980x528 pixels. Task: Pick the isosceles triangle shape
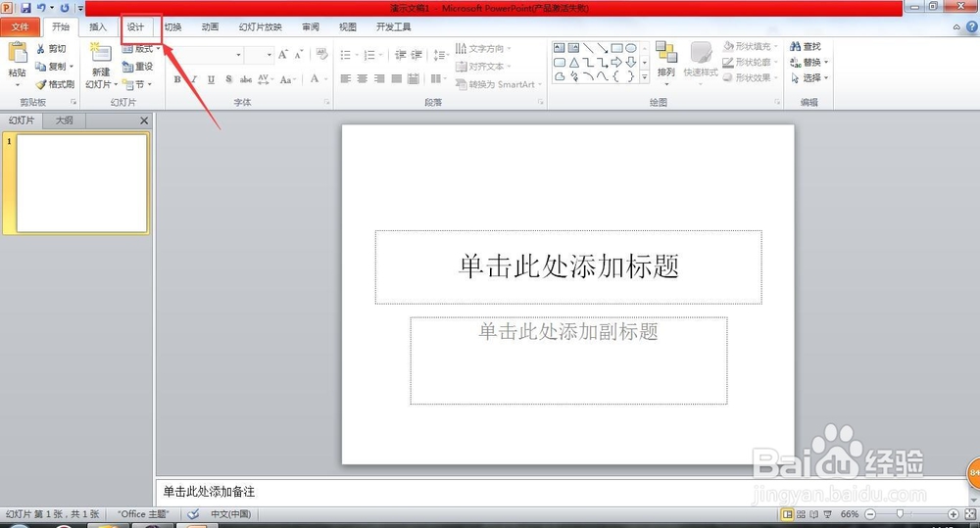(x=573, y=63)
